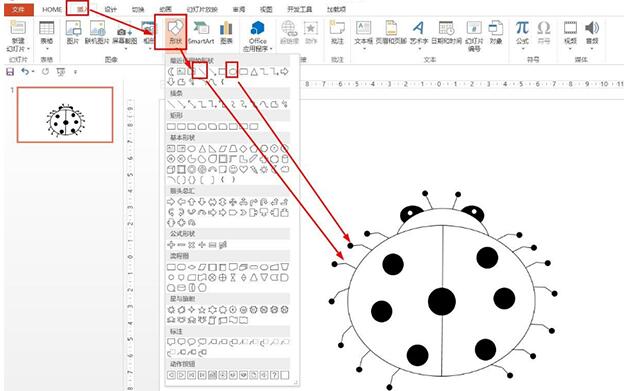Select the plus sign equation shape
Screen dimensions: 624x391
[171, 245]
